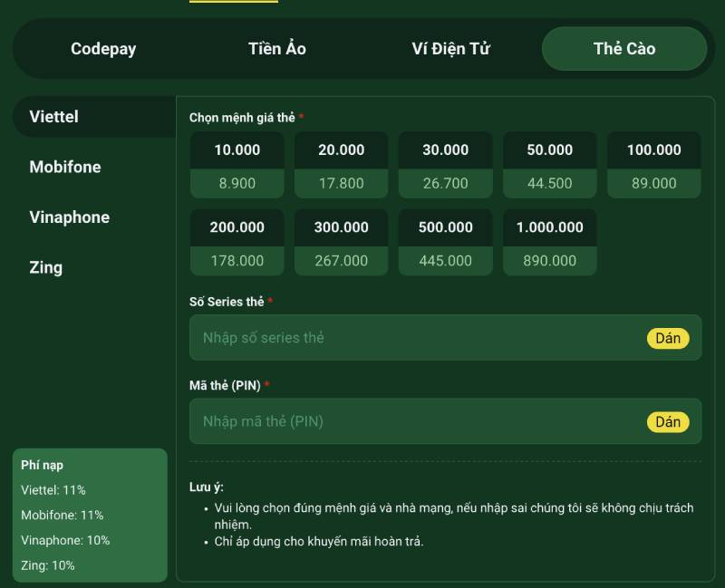Pick Vinaphone from the provider list
This screenshot has height=588, width=725.
[69, 217]
